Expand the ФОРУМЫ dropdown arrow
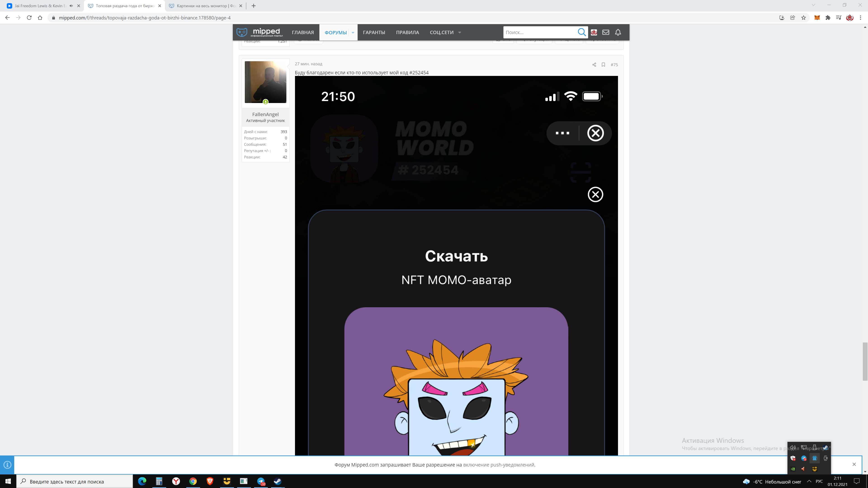868x488 pixels. coord(353,33)
